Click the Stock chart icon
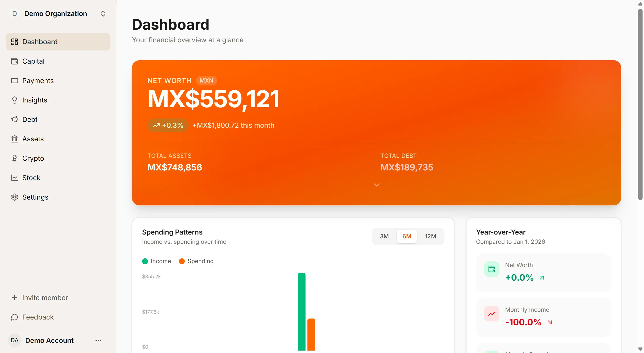Viewport: 644px width, 353px height. tap(15, 178)
